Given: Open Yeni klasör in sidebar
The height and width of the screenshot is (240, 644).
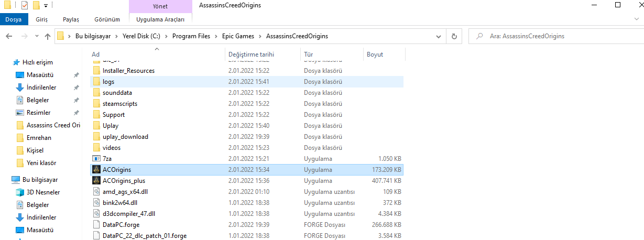Looking at the screenshot, I should coord(41,163).
